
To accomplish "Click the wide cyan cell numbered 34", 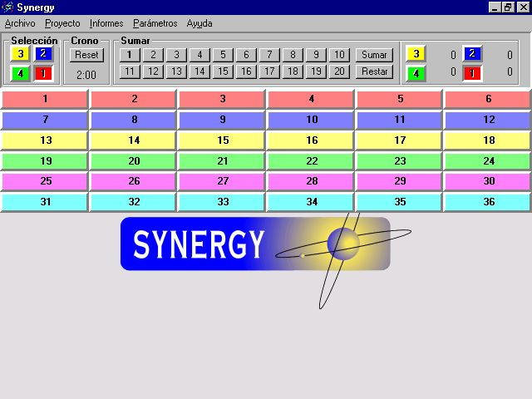I will 312,202.
